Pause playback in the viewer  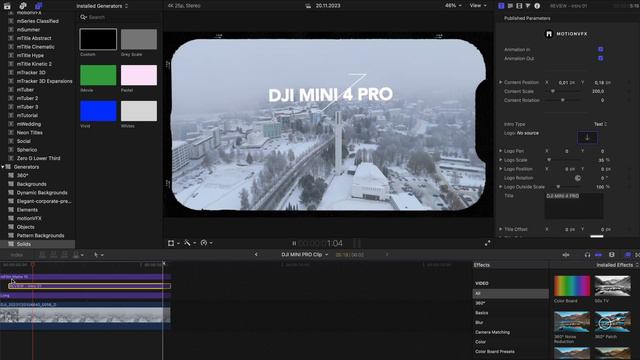click(x=294, y=244)
